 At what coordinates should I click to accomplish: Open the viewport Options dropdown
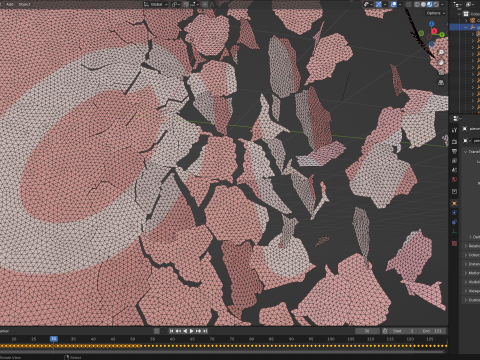click(x=436, y=13)
